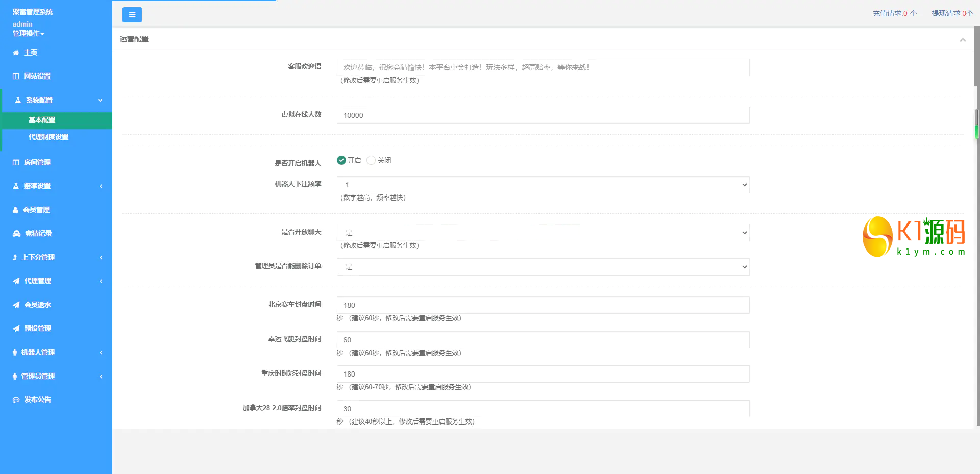
Task: Open the 是否开放聊天 dropdown
Action: (x=543, y=233)
